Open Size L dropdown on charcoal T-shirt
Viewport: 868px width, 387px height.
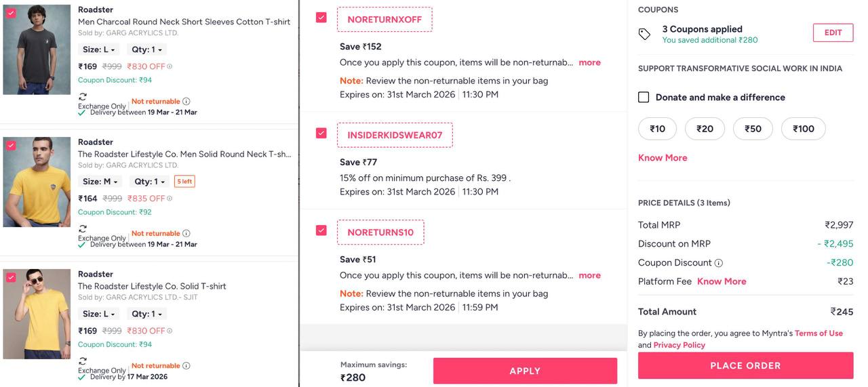coord(99,49)
